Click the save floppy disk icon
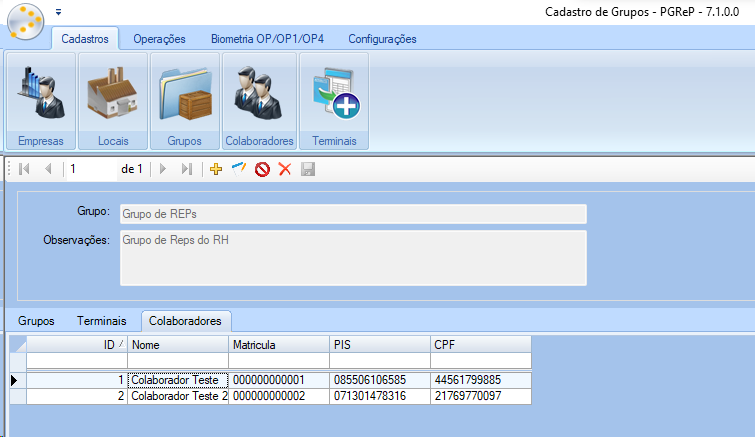 (x=308, y=170)
